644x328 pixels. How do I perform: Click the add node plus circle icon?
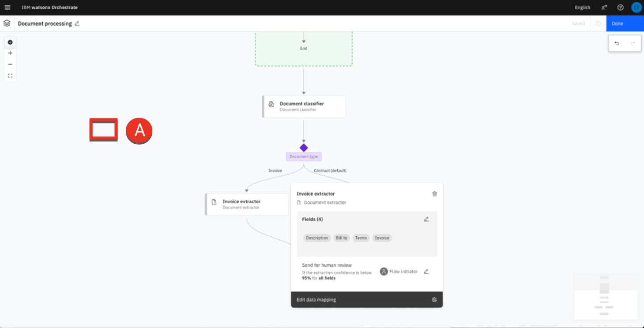click(10, 42)
